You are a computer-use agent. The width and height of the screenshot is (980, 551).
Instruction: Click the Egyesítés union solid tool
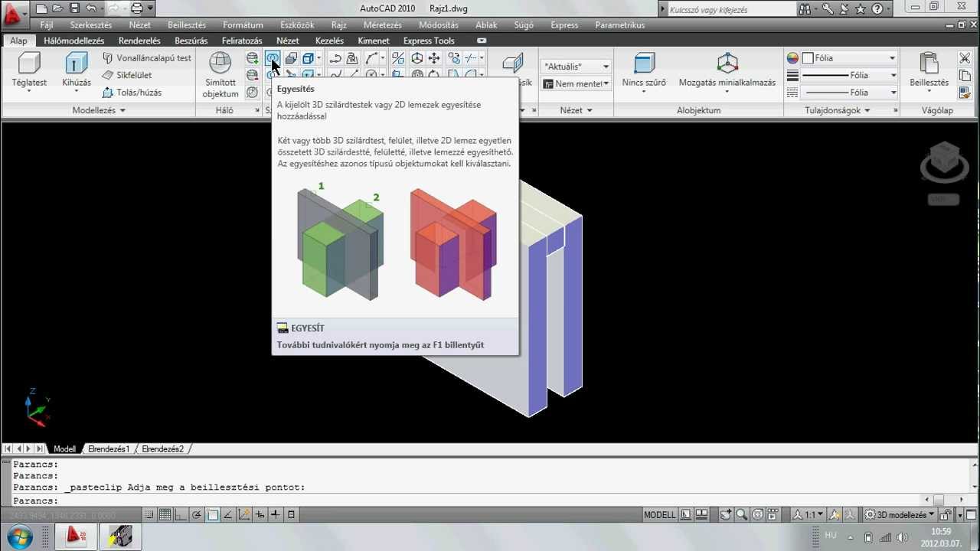(273, 58)
